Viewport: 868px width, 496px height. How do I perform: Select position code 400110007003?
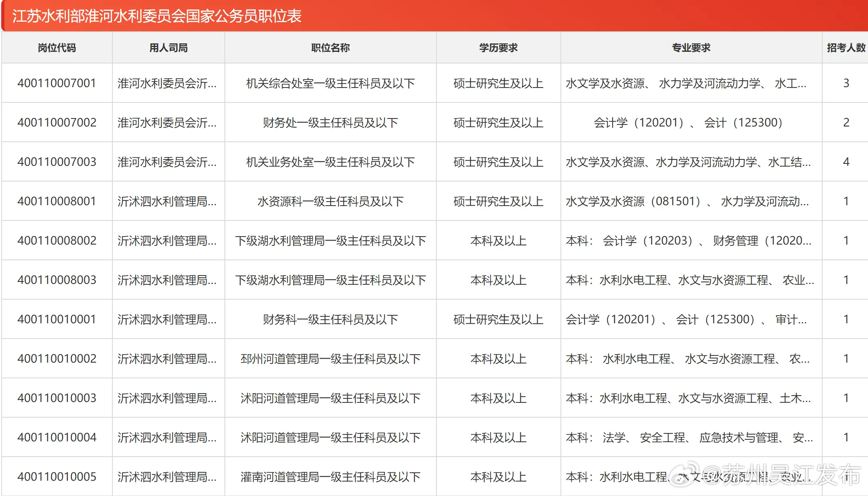tap(57, 162)
